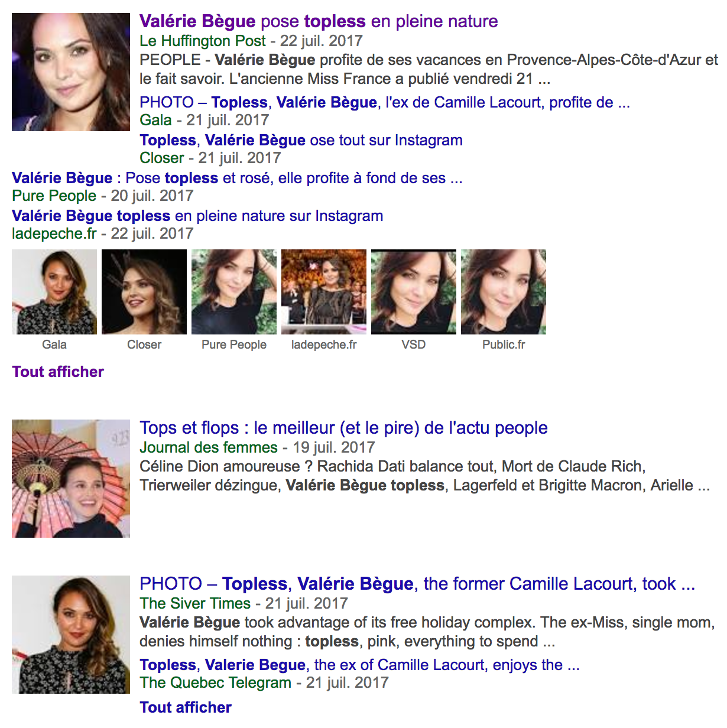Open the Pure People article about rosé
The height and width of the screenshot is (728, 727).
(x=237, y=178)
